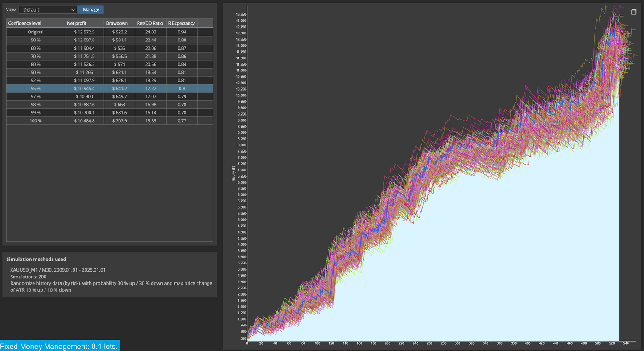Open the View dropdown set to Default
Screen dimensions: 644x351
[x=48, y=9]
